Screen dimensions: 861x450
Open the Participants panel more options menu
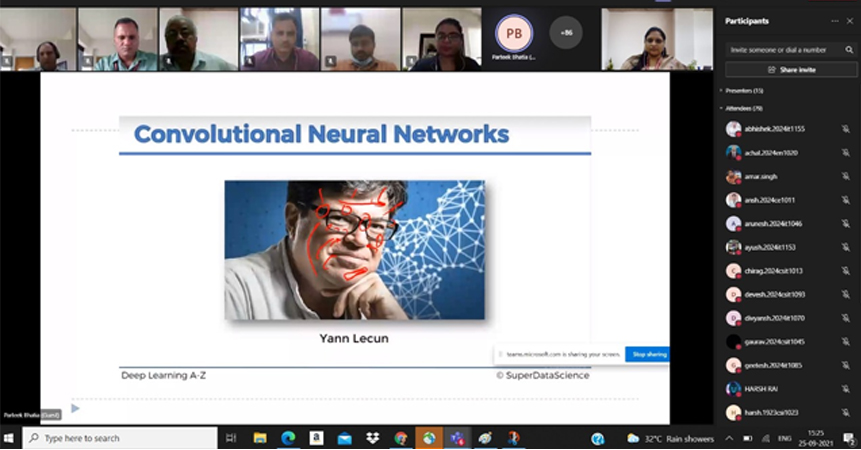[835, 21]
